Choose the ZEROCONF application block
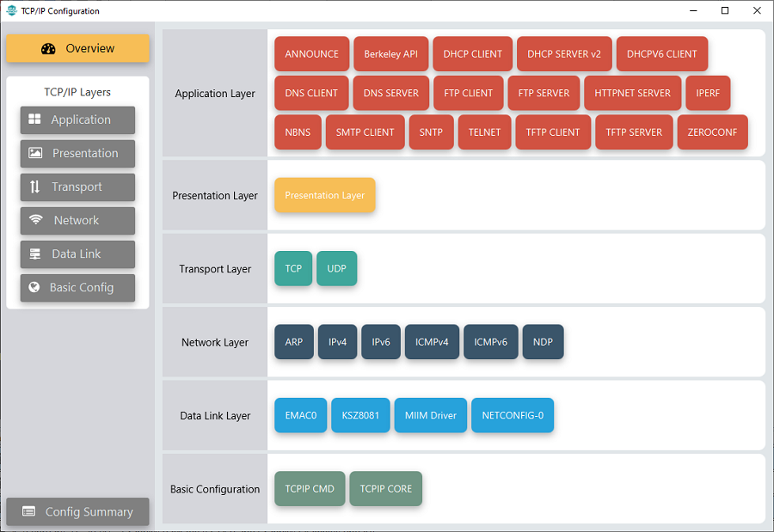The height and width of the screenshot is (532, 774). coord(712,132)
